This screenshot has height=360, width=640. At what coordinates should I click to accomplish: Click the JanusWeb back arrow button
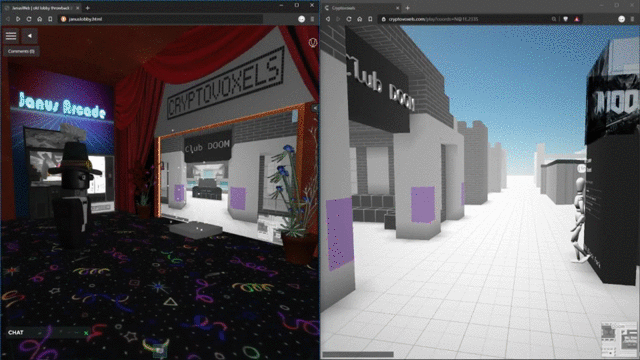point(29,36)
